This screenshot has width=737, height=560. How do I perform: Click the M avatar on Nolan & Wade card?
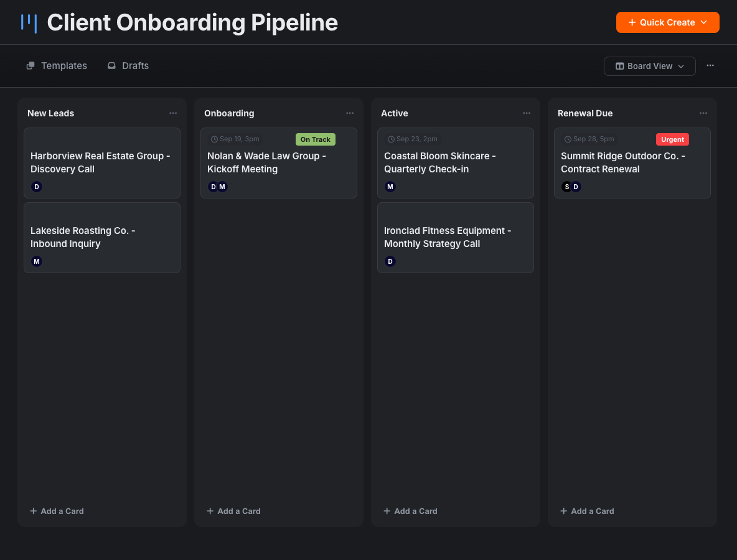pyautogui.click(x=222, y=187)
